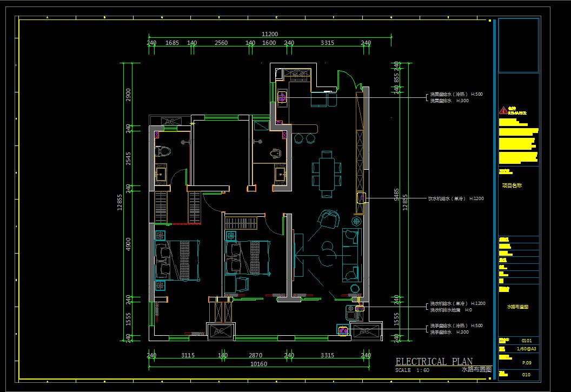
Task: Select the wardrobe above the middle bedroom bed
Action: (x=241, y=223)
